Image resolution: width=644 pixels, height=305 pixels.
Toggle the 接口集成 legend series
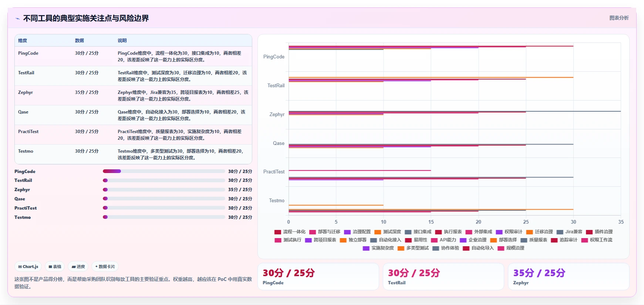[x=418, y=232]
